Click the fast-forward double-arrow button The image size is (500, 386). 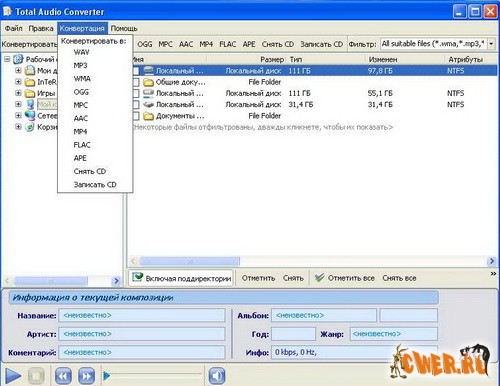click(x=86, y=376)
